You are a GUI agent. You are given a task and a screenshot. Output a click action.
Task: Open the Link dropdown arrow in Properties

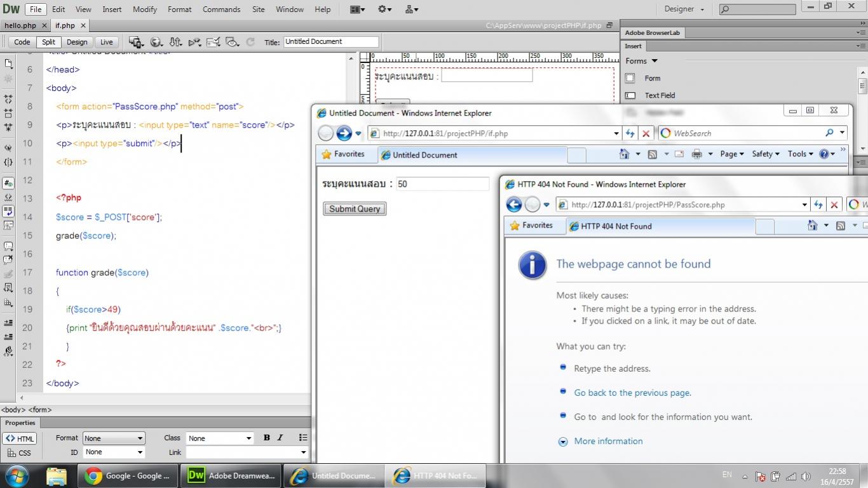point(303,452)
